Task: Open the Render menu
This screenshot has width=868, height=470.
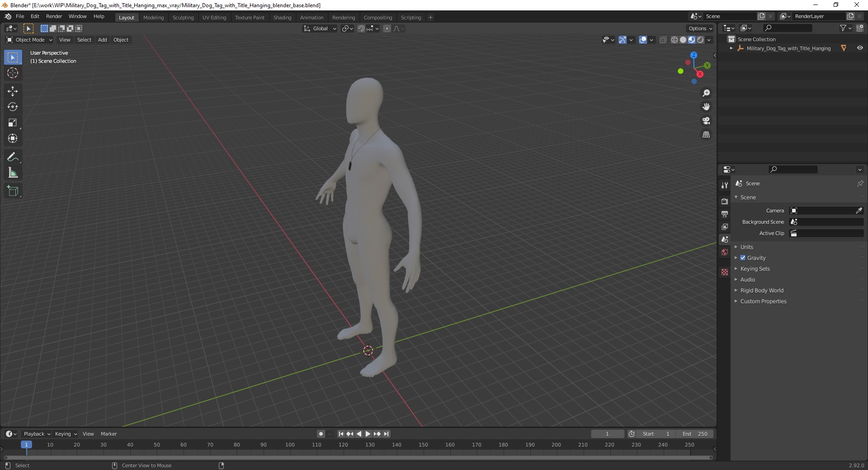Action: (x=54, y=16)
